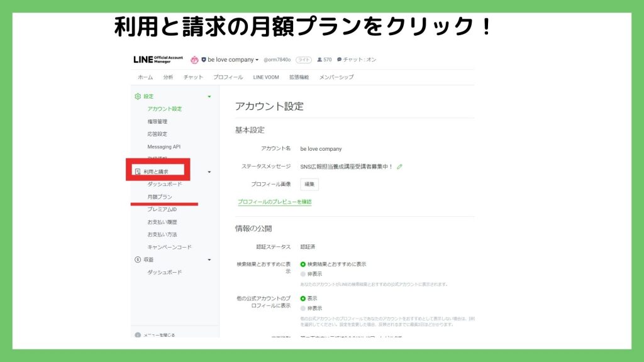Click the 認証済 status value
This screenshot has width=644, height=362.
click(x=308, y=247)
